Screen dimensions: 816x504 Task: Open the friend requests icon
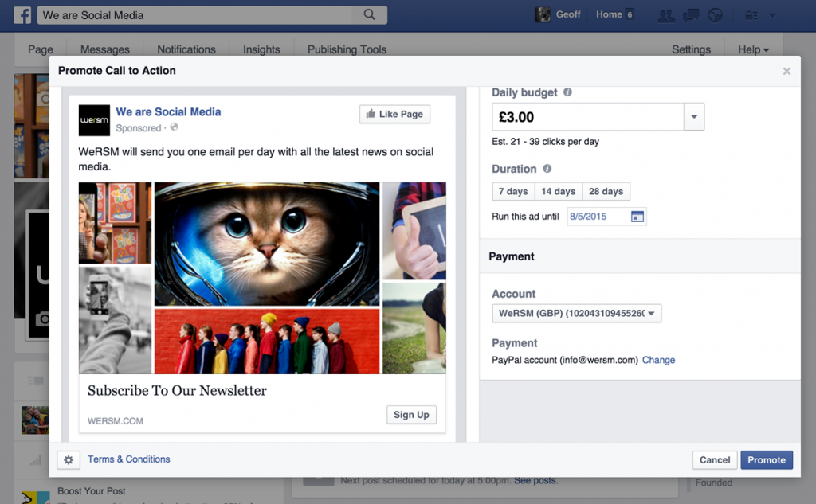click(x=666, y=15)
